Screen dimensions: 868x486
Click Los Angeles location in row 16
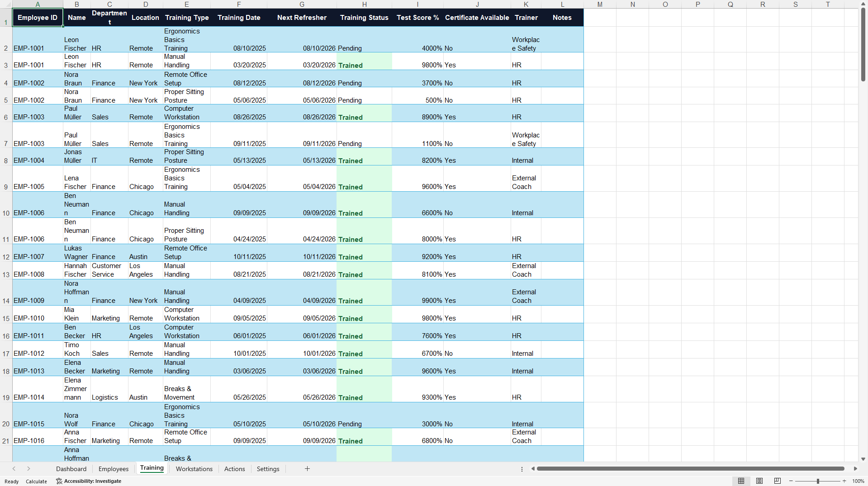(145, 332)
